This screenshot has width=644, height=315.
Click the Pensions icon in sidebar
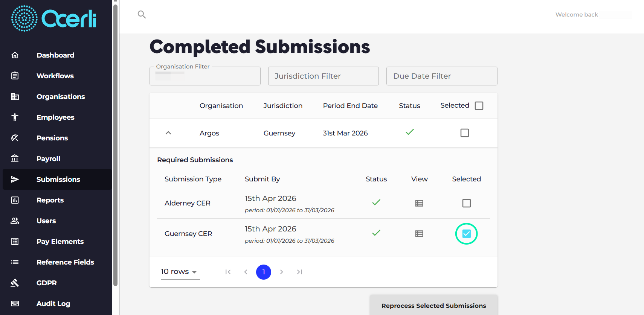(15, 138)
